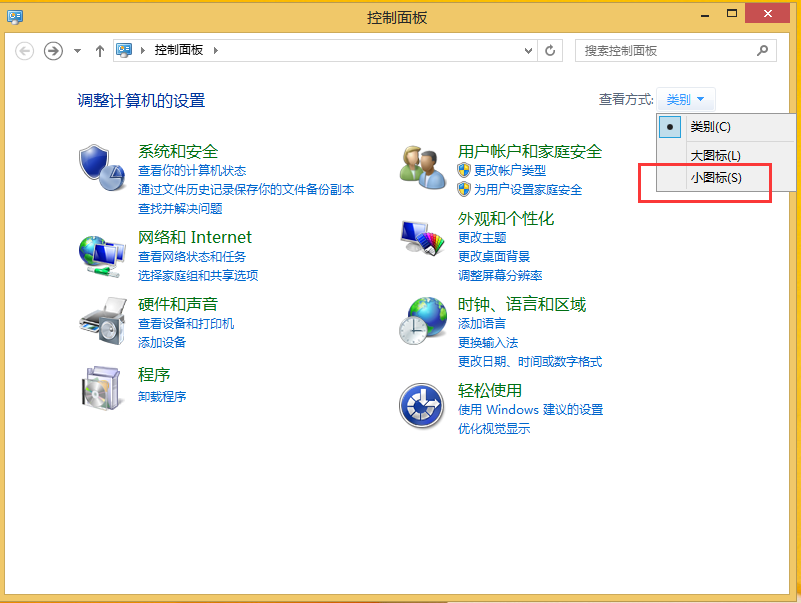Click 更改帐户类型 link

510,171
